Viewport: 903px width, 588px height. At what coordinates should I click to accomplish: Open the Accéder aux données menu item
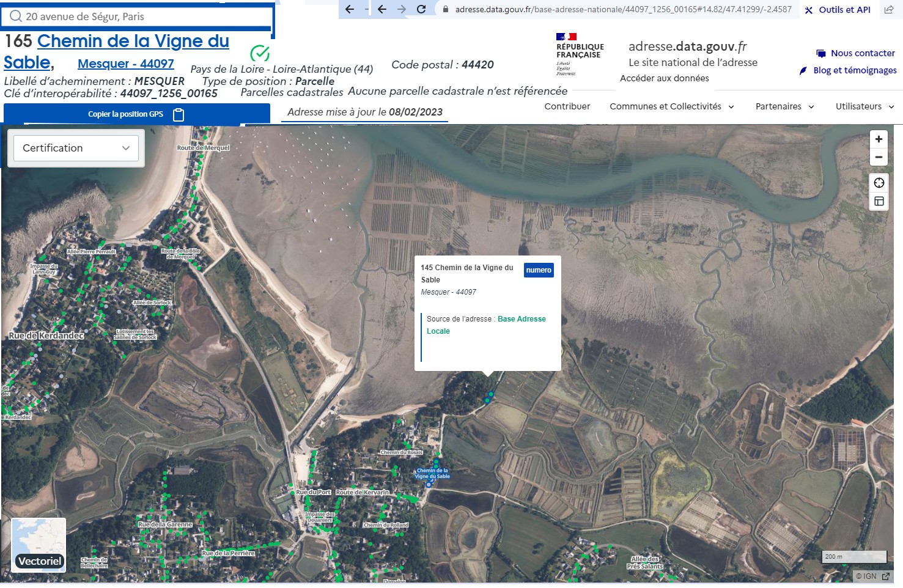[x=665, y=78]
